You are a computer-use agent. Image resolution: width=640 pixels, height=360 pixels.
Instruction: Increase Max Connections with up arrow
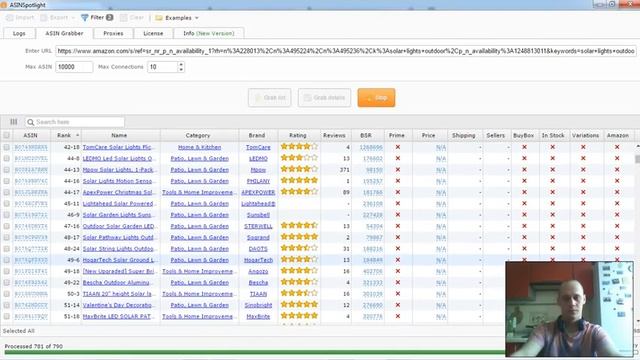[181, 64]
